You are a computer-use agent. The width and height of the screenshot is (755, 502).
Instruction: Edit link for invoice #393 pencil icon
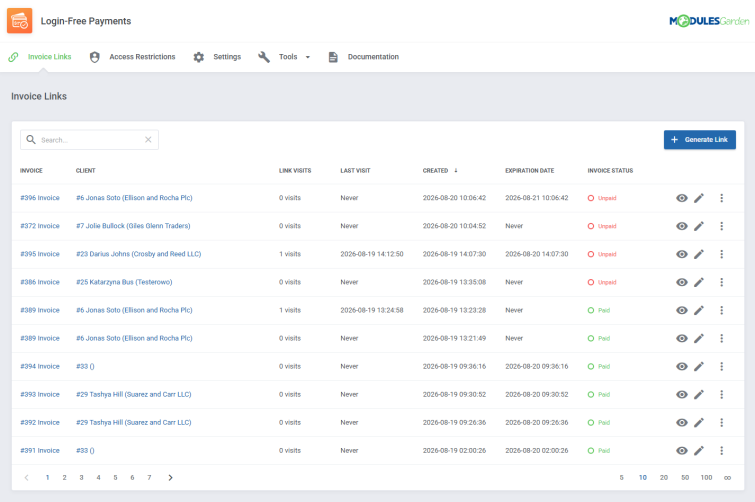(x=699, y=394)
